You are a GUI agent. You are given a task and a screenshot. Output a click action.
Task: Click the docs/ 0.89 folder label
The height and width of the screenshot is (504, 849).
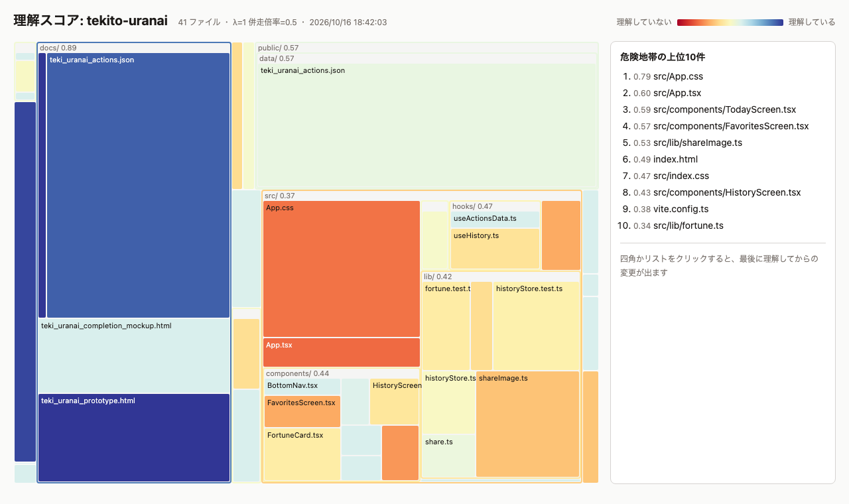click(x=58, y=48)
